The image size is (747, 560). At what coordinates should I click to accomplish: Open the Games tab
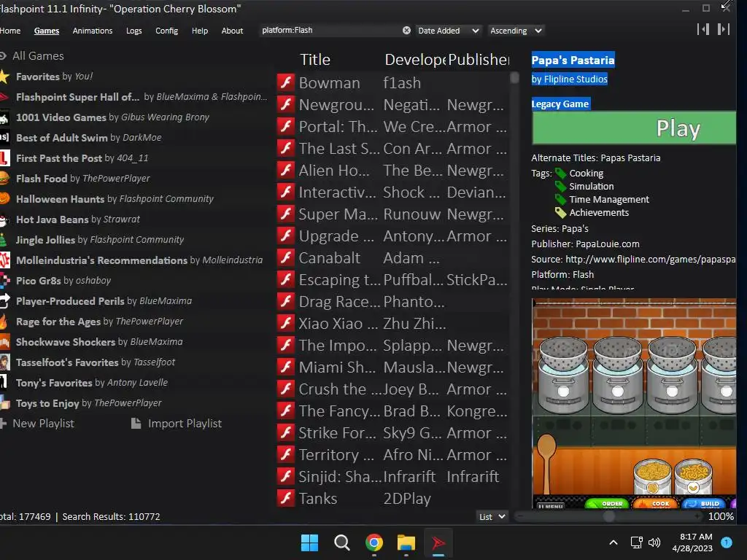(47, 31)
